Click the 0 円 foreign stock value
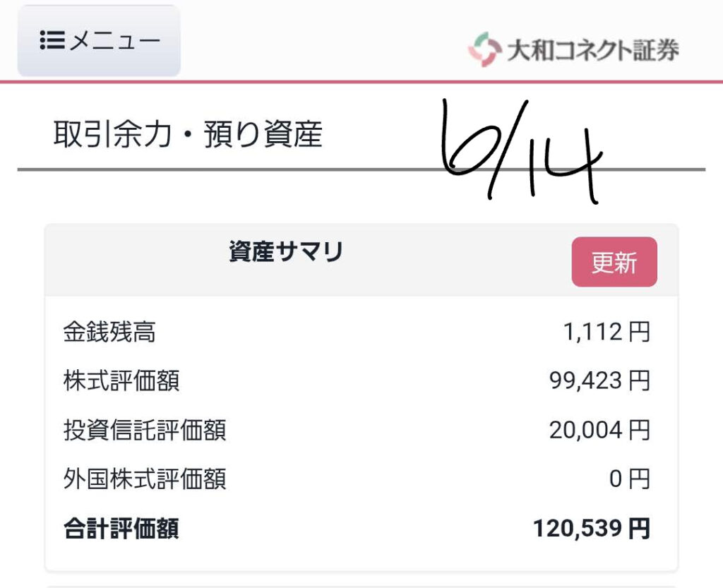Image resolution: width=723 pixels, height=588 pixels. [x=629, y=479]
